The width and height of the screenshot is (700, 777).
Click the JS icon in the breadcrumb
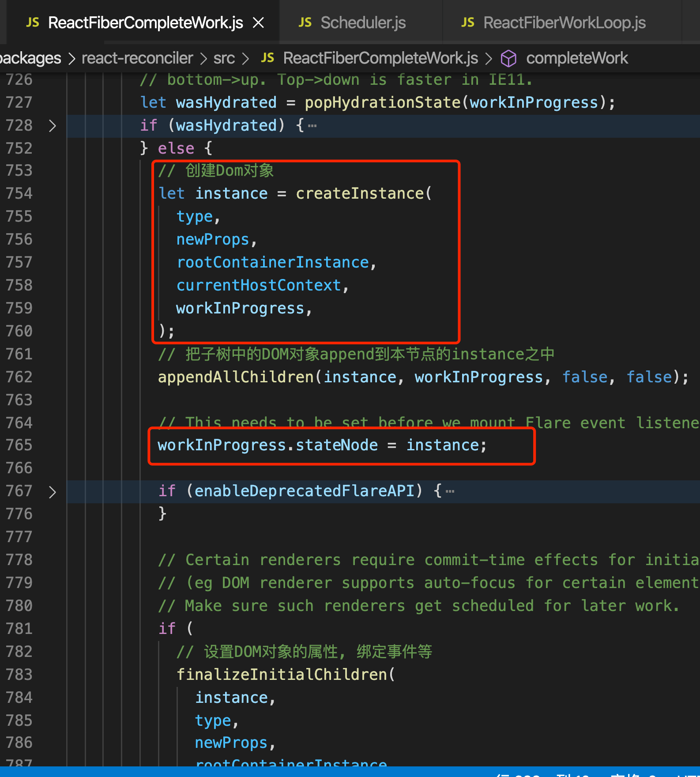pos(267,58)
